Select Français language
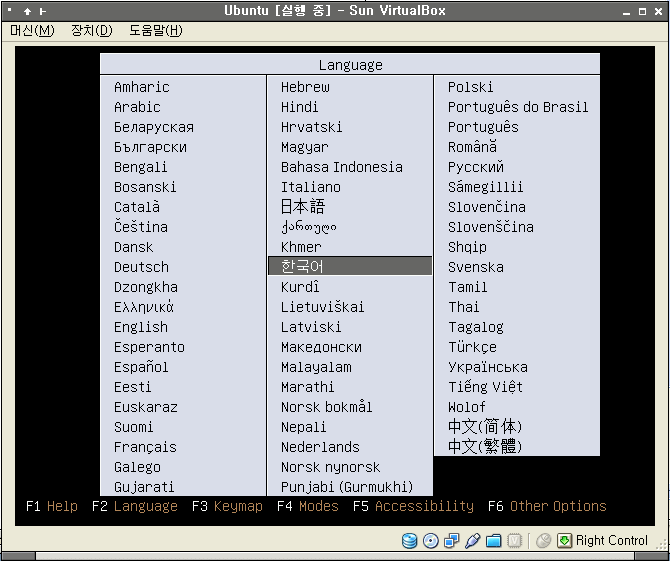Image resolution: width=670 pixels, height=561 pixels. [x=145, y=447]
